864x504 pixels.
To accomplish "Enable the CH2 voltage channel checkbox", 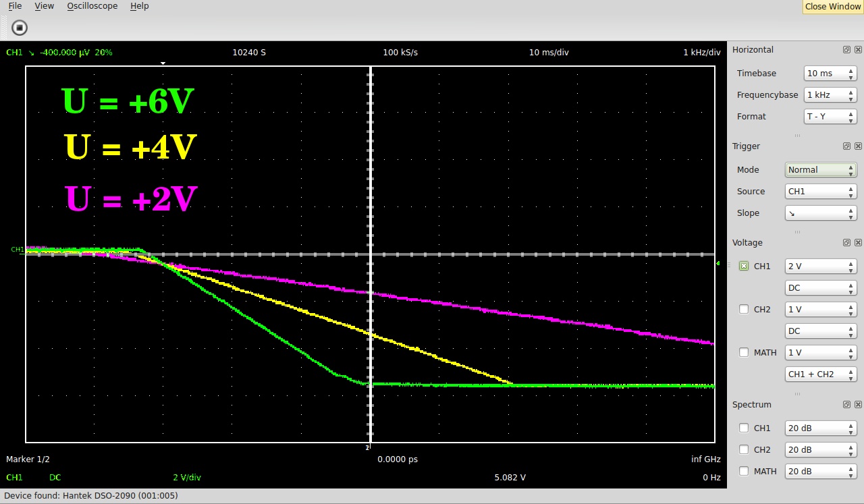I will [x=744, y=310].
